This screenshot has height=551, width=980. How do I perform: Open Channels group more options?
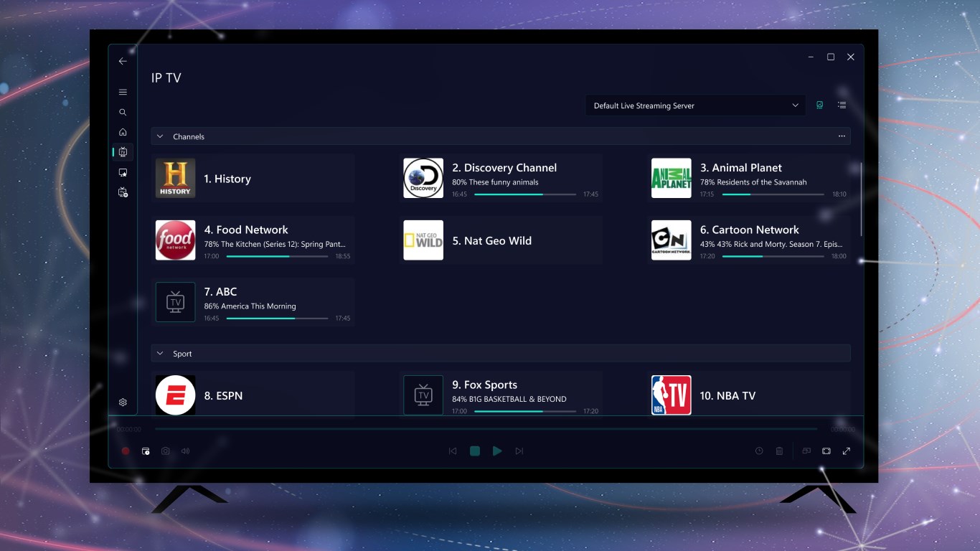[x=842, y=136]
